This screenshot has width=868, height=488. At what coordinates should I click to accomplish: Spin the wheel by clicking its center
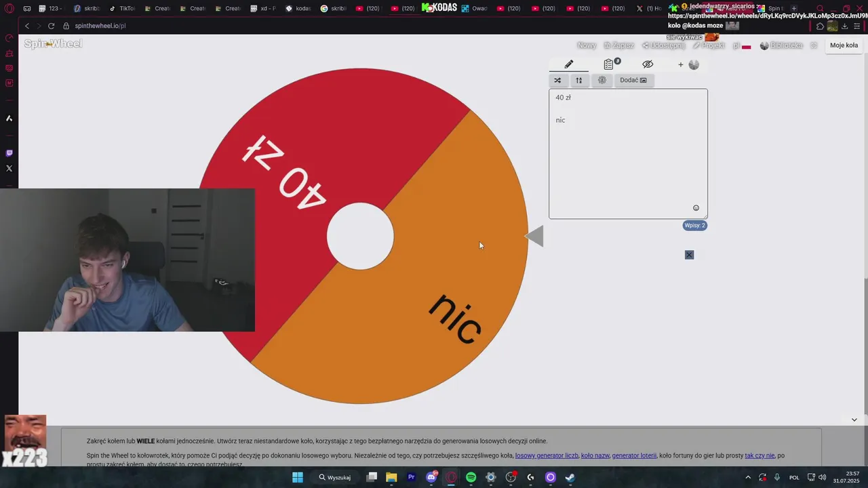point(360,236)
